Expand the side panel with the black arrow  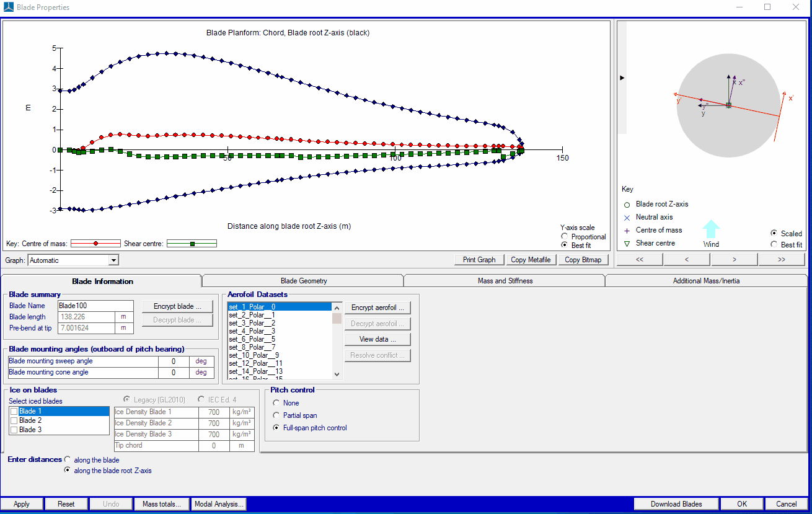(x=622, y=78)
